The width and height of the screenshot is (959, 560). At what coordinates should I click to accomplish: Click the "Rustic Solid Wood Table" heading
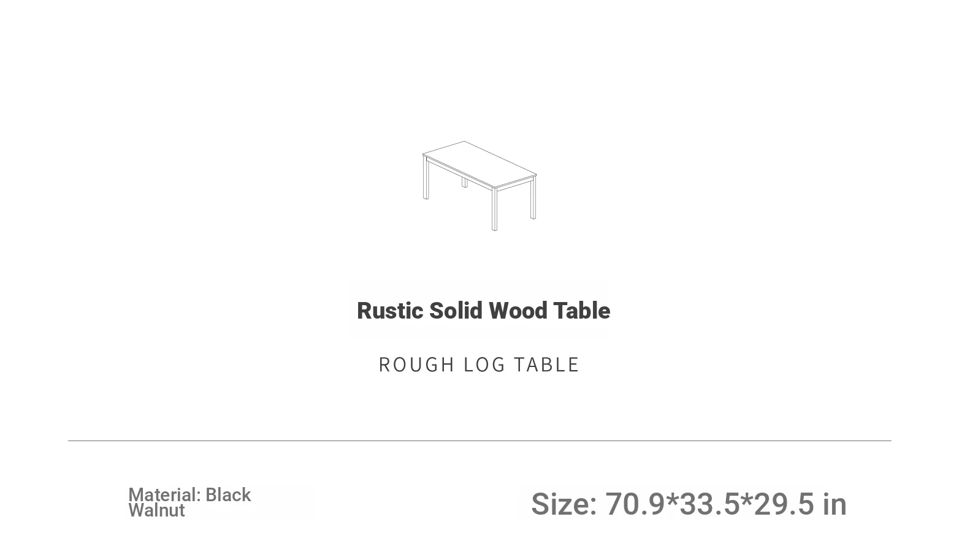(x=484, y=311)
